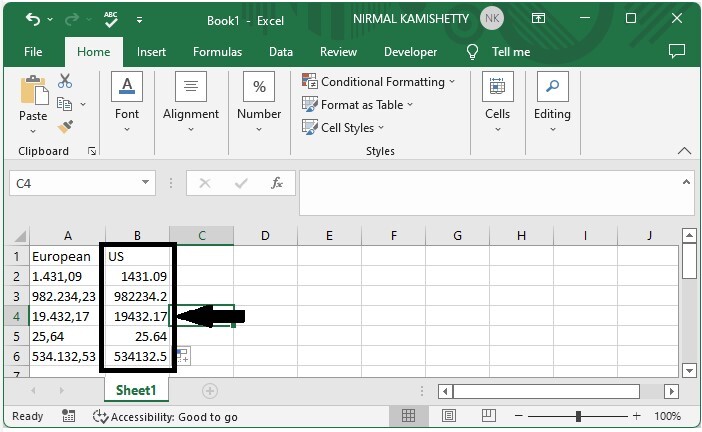Click the Undo arrow in title bar
702x432 pixels.
[x=33, y=19]
